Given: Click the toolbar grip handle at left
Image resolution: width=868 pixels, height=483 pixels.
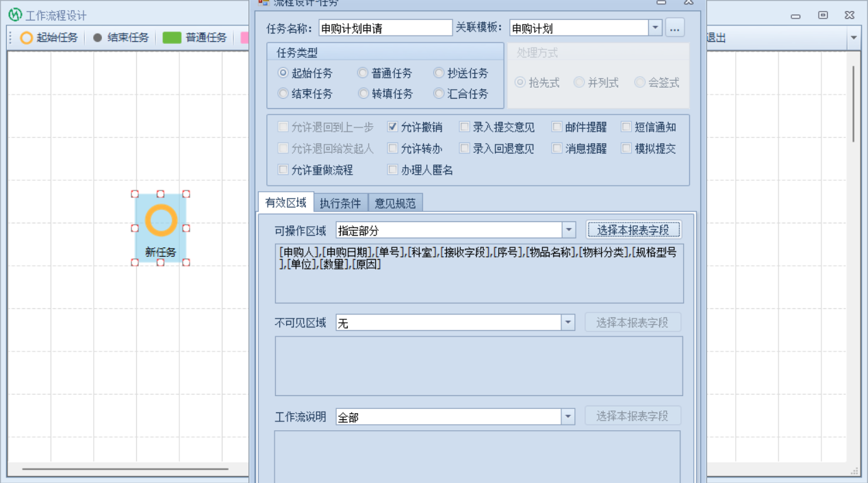Looking at the screenshot, I should click(11, 38).
